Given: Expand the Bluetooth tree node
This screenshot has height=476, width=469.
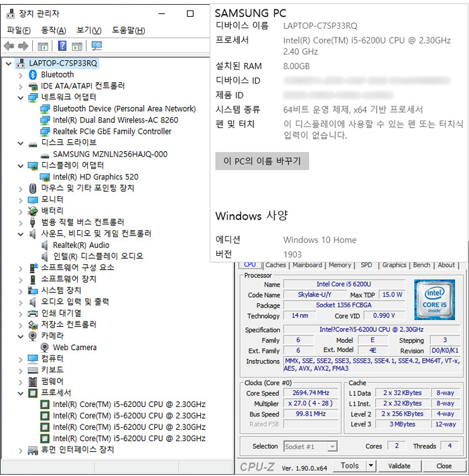Looking at the screenshot, I should (x=20, y=75).
